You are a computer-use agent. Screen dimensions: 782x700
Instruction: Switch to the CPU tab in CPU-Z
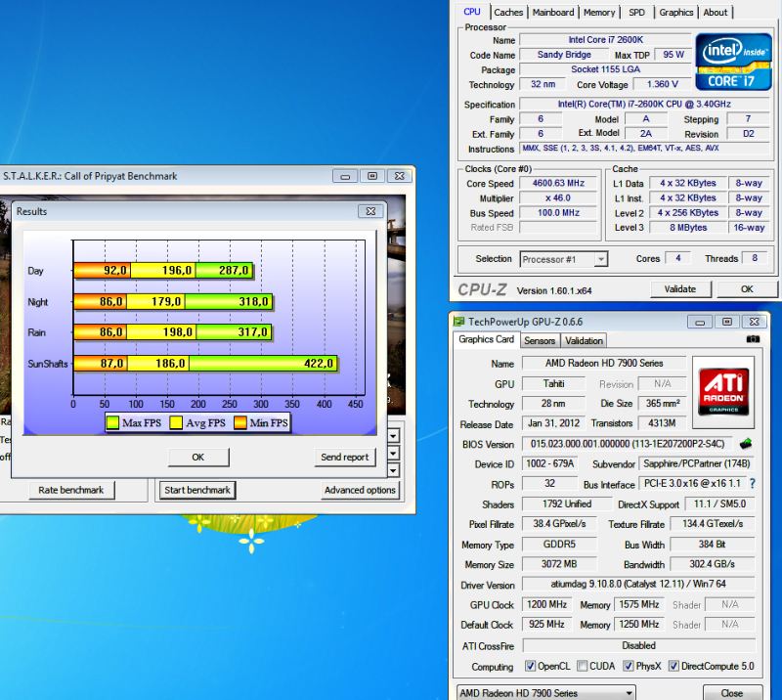point(472,12)
